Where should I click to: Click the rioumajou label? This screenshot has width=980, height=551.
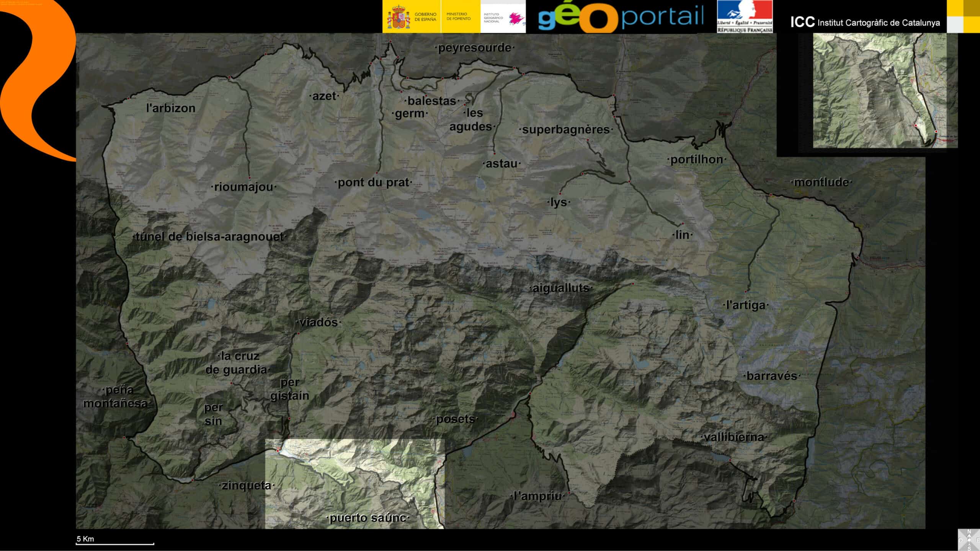point(243,187)
